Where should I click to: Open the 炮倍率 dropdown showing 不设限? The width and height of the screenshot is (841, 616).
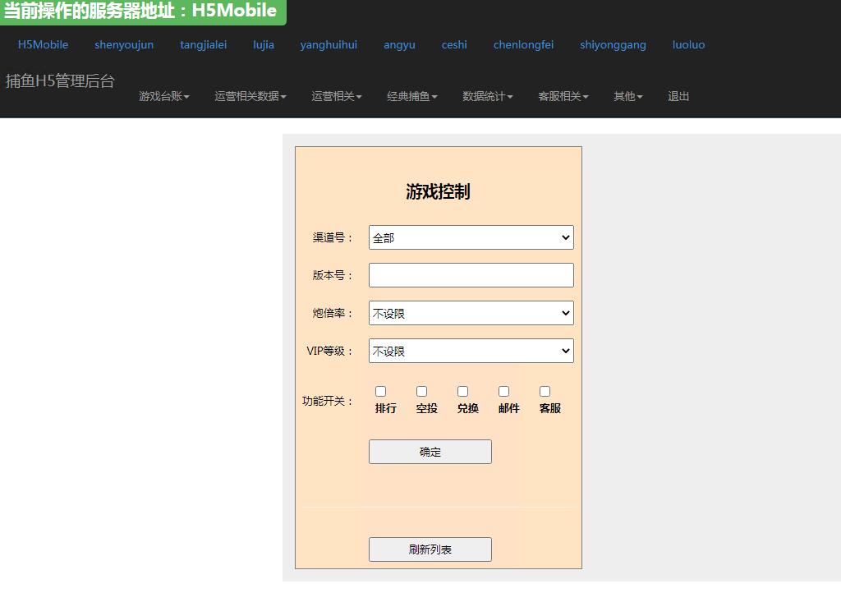(x=471, y=313)
